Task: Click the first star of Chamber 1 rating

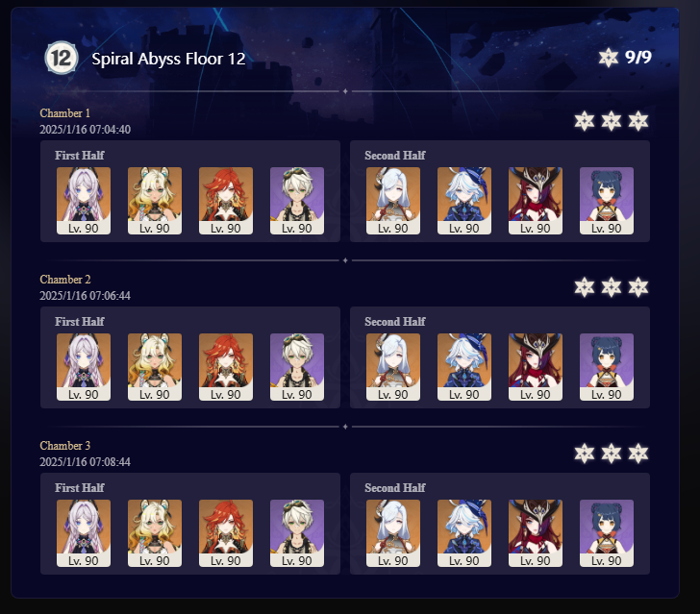Action: click(x=585, y=121)
